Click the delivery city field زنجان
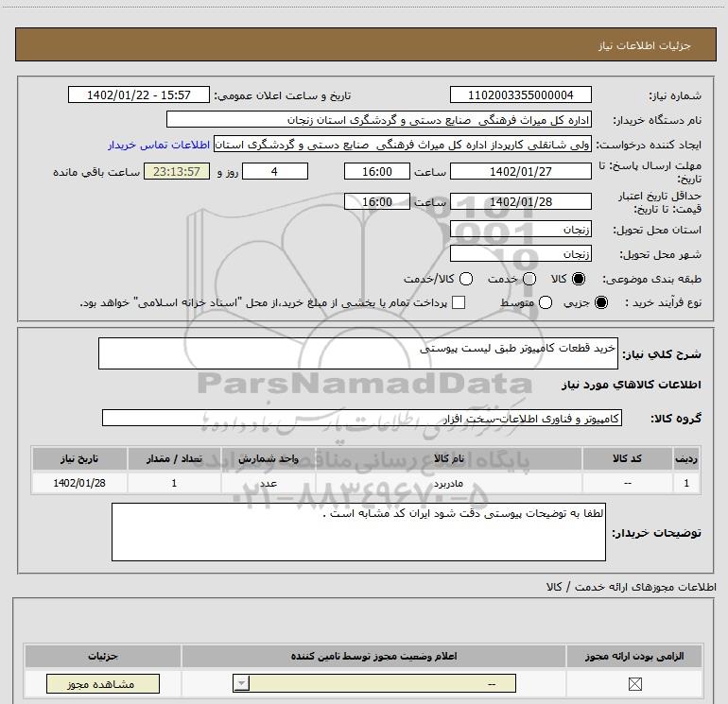 (520, 254)
